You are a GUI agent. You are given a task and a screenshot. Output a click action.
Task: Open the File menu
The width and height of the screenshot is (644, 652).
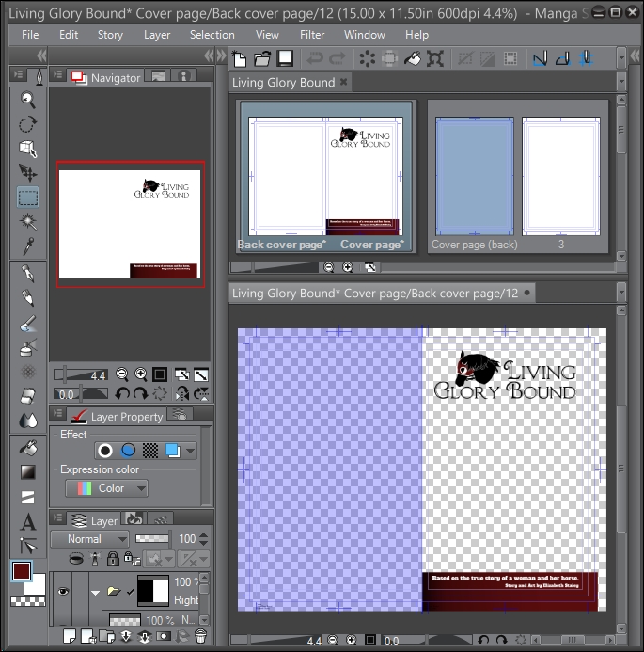point(30,35)
